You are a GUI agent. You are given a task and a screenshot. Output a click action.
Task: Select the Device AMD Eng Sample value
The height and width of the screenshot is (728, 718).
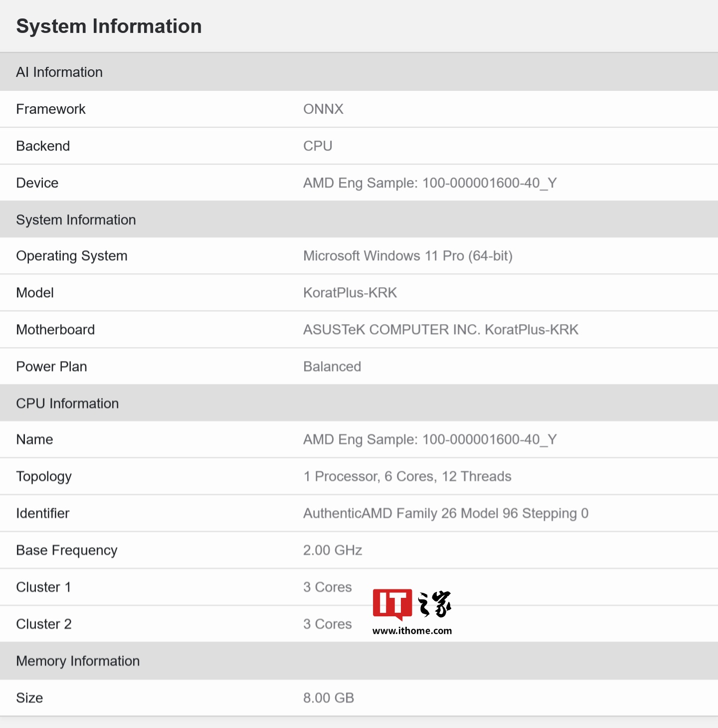coord(430,183)
